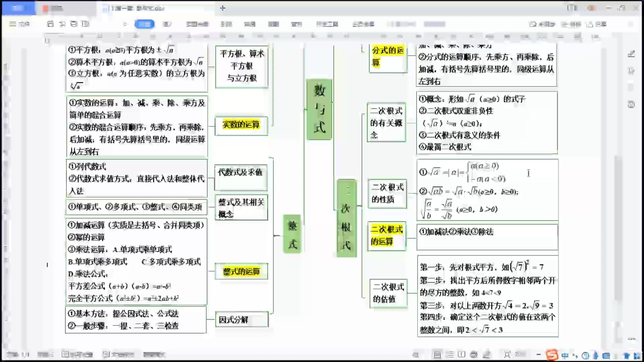Click the 代数式及求值 box

tap(241, 178)
